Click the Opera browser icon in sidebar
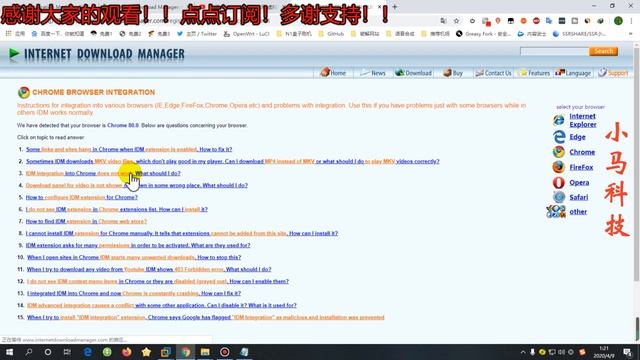Viewport: 640px width, 360px height. [559, 182]
